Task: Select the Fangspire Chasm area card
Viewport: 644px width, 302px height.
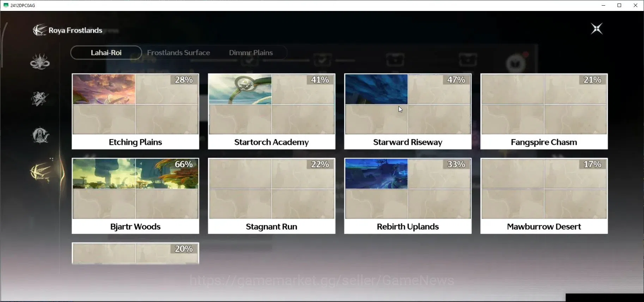Action: pos(544,111)
